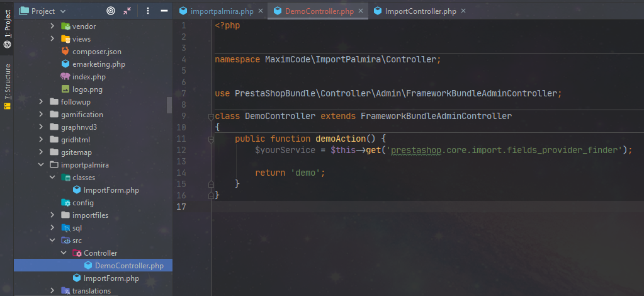Select index.php in project tree
Viewport: 644px width, 296px height.
click(89, 77)
